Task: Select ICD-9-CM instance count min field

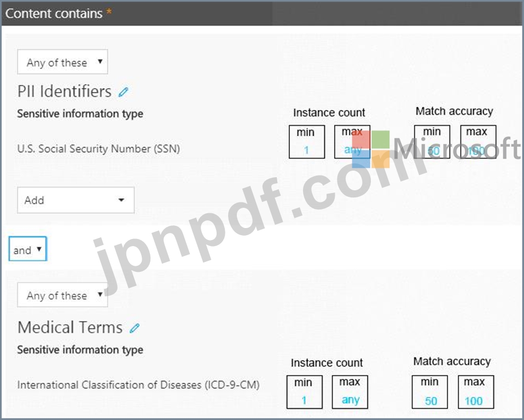Action: click(x=305, y=392)
